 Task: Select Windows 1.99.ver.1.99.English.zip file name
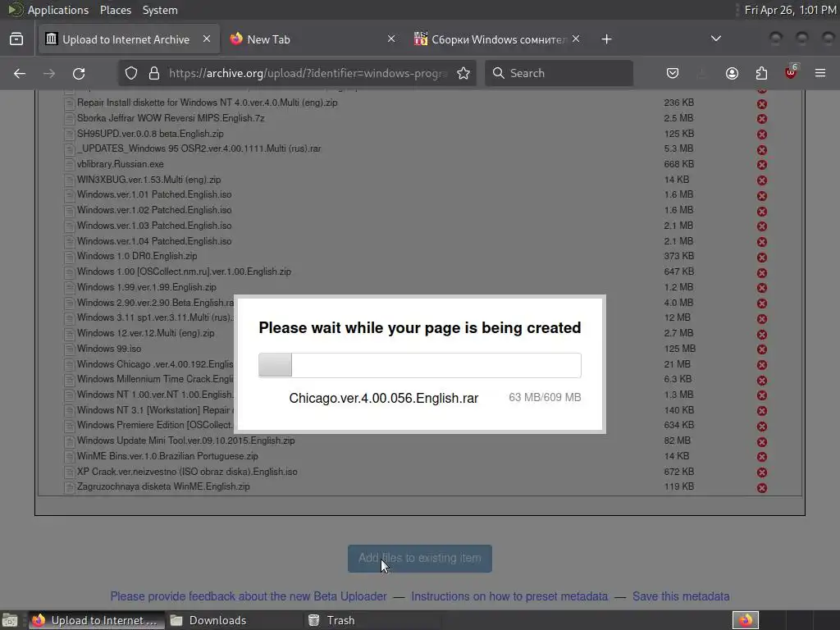coord(147,287)
